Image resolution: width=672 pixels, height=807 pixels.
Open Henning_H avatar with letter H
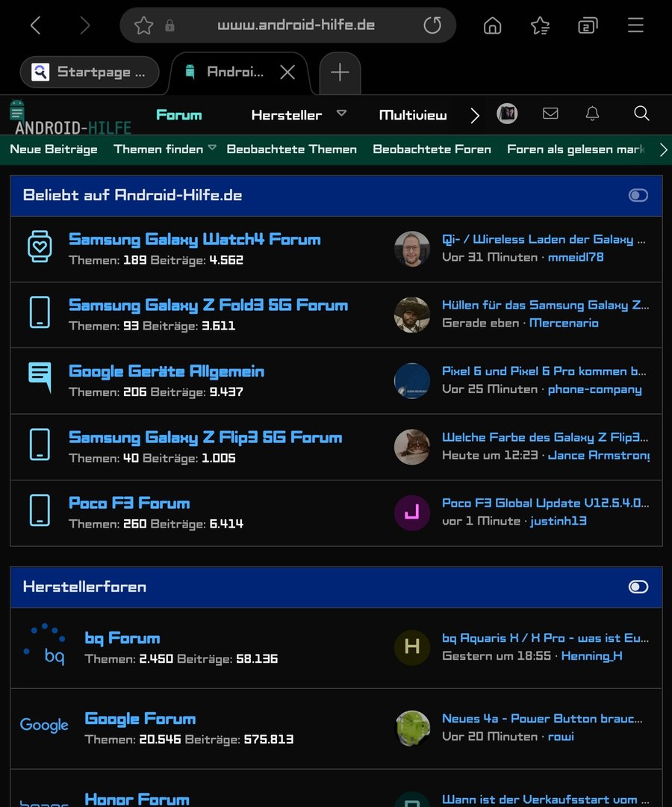coord(412,647)
